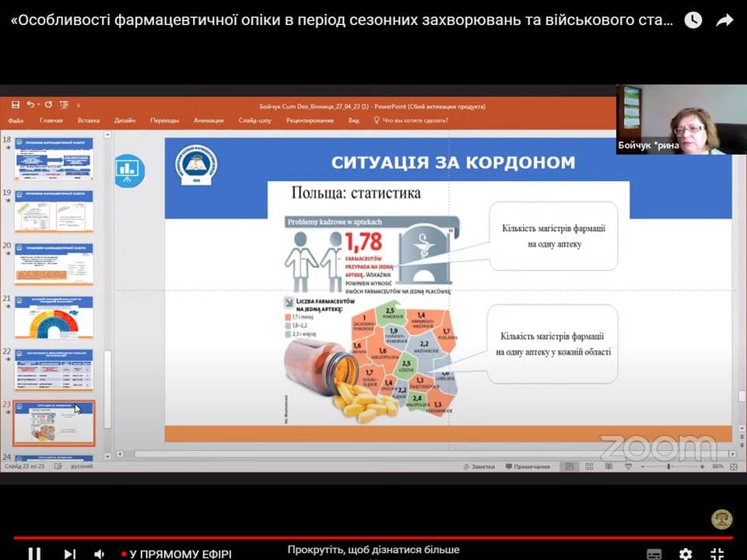Click zoom out minus button

[x=644, y=467]
